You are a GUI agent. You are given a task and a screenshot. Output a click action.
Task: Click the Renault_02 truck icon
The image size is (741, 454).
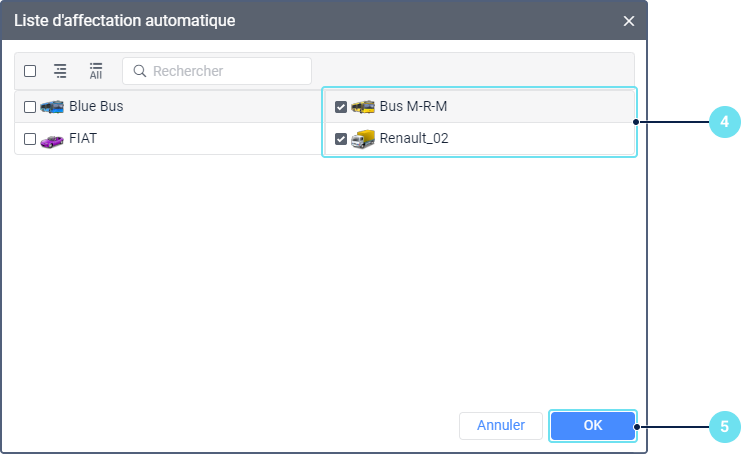click(x=363, y=139)
